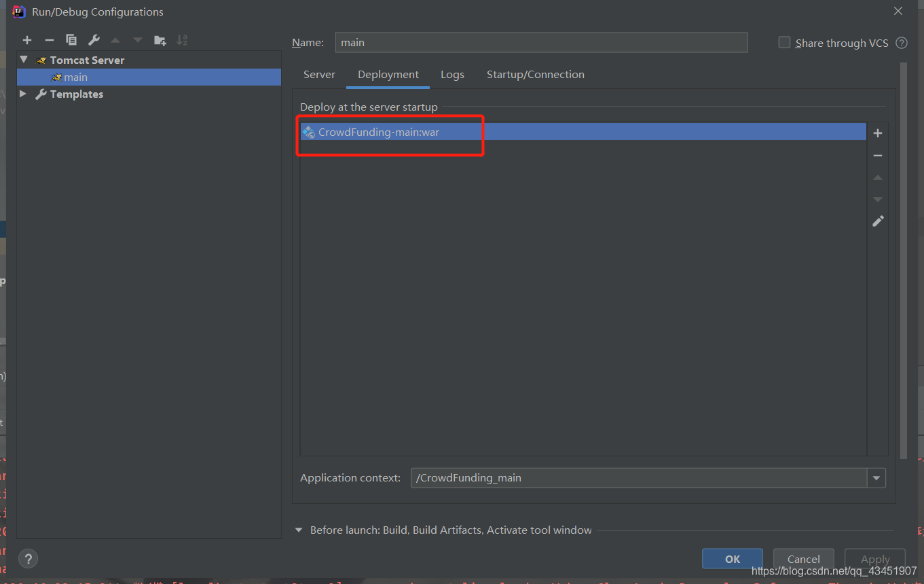Select the main configuration in the tree
Screen dimensions: 924x584
pyautogui.click(x=149, y=77)
